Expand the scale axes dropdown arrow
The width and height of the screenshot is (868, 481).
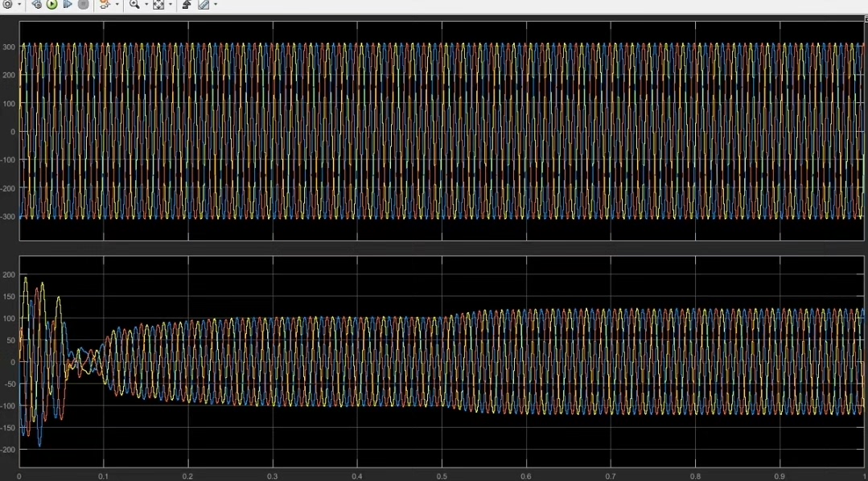pos(170,5)
